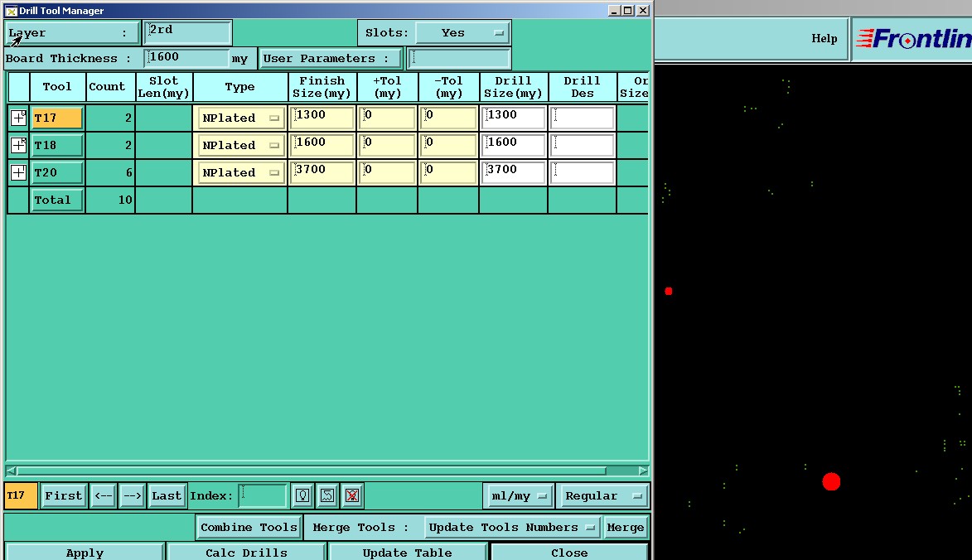Click the large red drill hole in the viewer

coord(831,481)
